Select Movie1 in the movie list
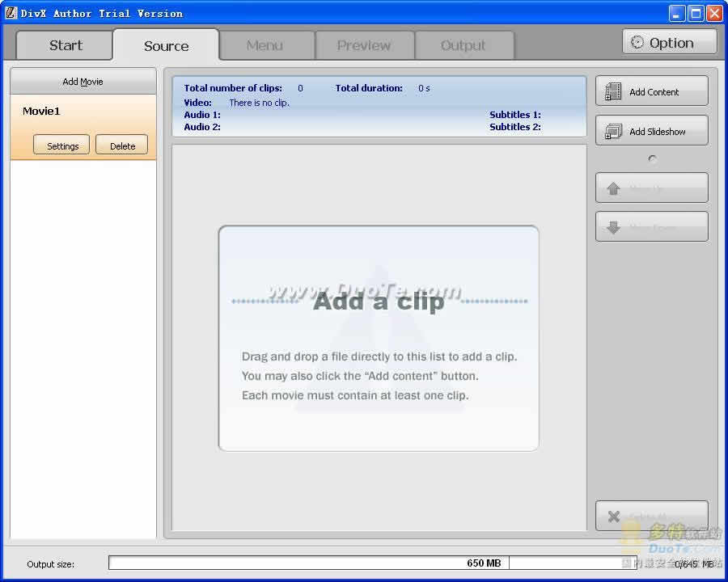The image size is (728, 582). (x=42, y=112)
